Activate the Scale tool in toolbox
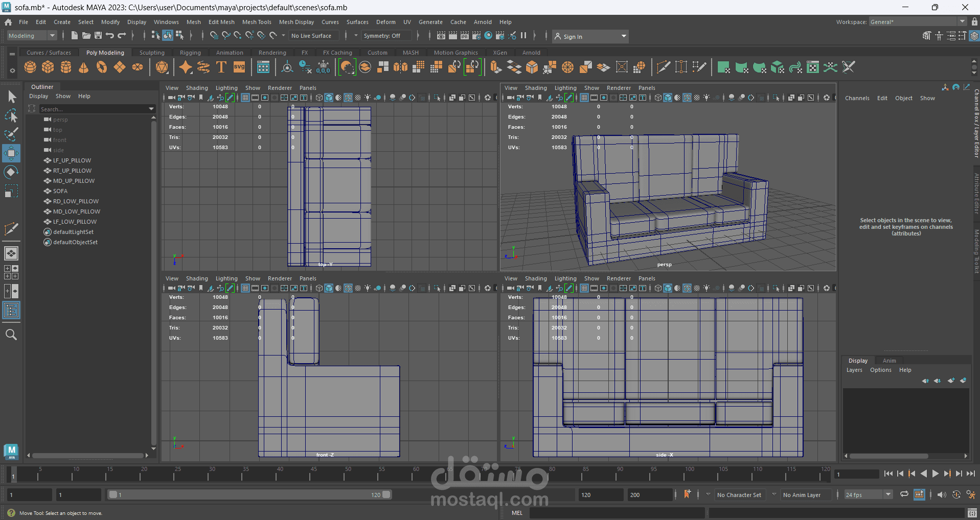Image resolution: width=980 pixels, height=520 pixels. pos(11,191)
